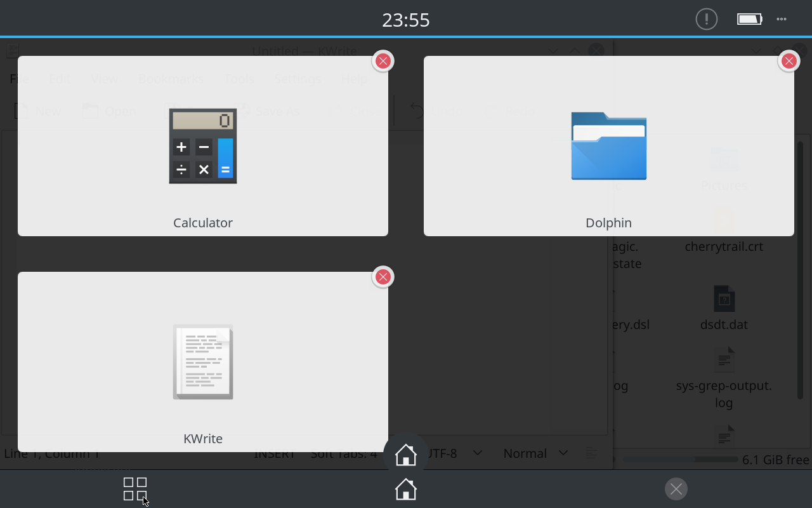Image resolution: width=812 pixels, height=508 pixels.
Task: Open the notification alert icon in top panel
Action: click(706, 19)
